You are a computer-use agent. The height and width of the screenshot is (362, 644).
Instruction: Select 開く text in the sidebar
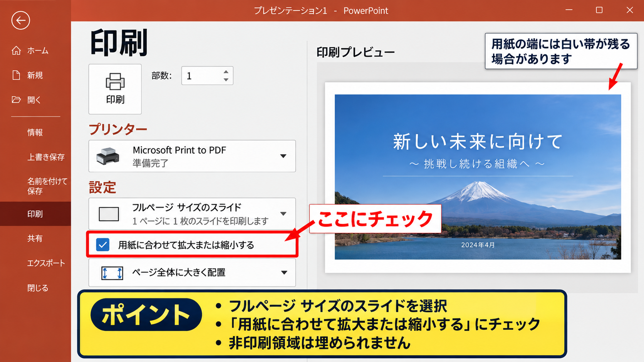pyautogui.click(x=34, y=100)
